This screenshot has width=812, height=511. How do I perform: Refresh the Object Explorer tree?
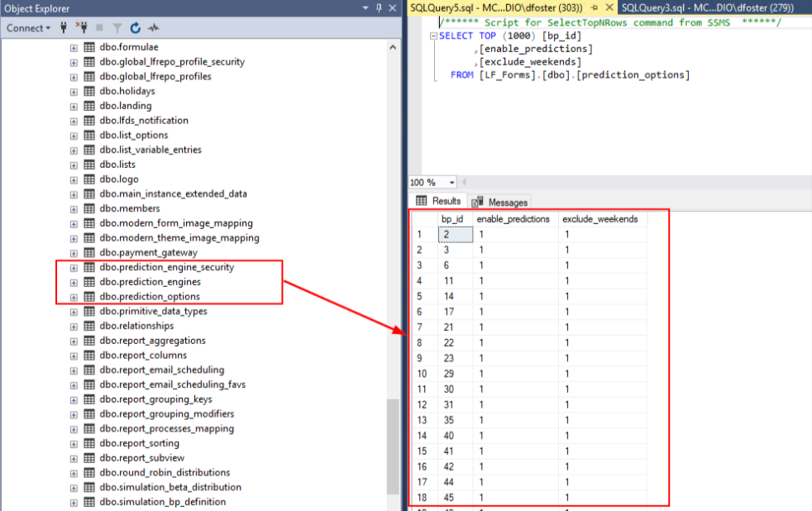pos(136,28)
